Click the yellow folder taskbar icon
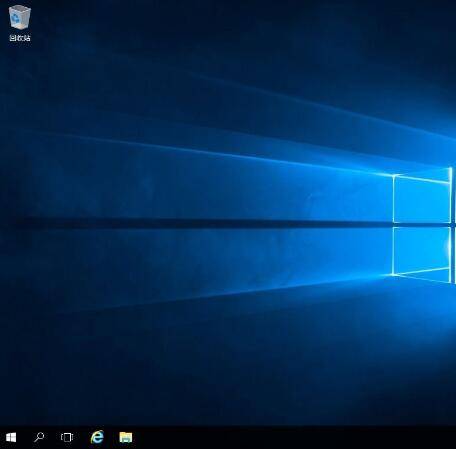The image size is (456, 449). (x=126, y=437)
